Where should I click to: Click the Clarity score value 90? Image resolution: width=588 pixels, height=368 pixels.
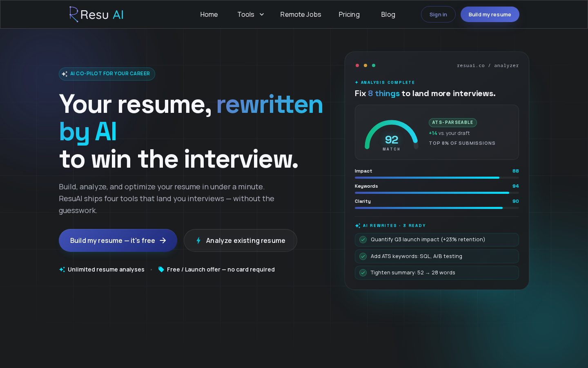tap(516, 201)
